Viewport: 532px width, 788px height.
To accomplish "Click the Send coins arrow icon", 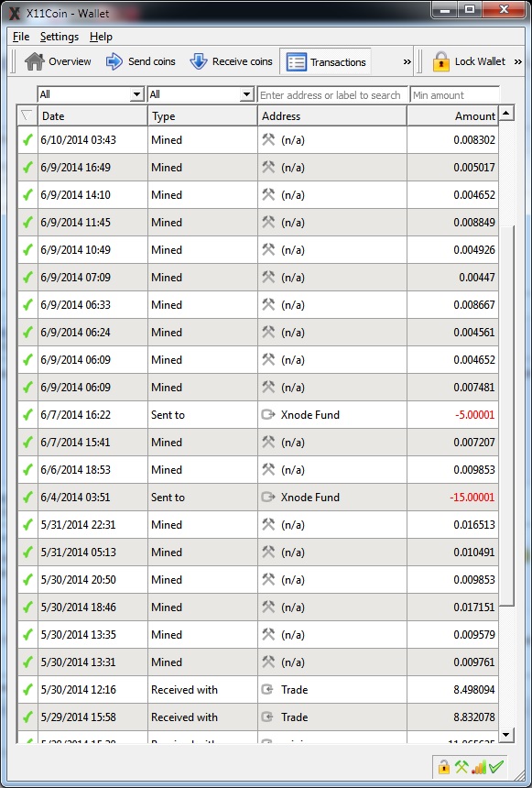I will [x=114, y=61].
